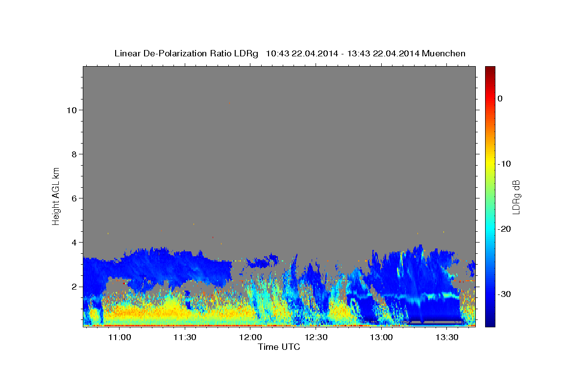Click the colorbar value -20
Image resolution: width=588 pixels, height=392 pixels.
click(505, 229)
